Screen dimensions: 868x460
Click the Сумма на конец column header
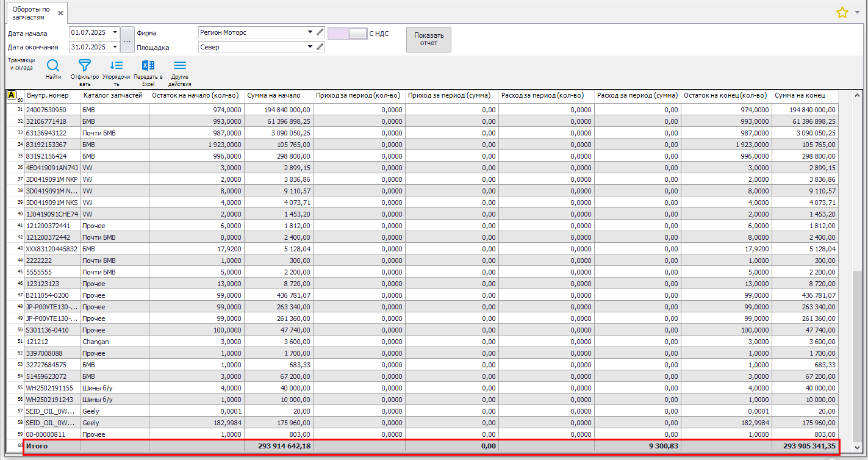pos(800,96)
